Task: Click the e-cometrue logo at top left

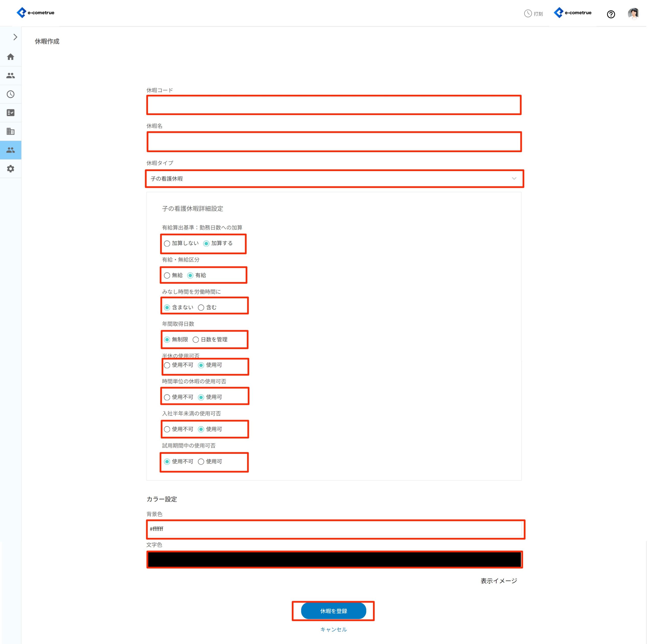Action: coord(36,13)
